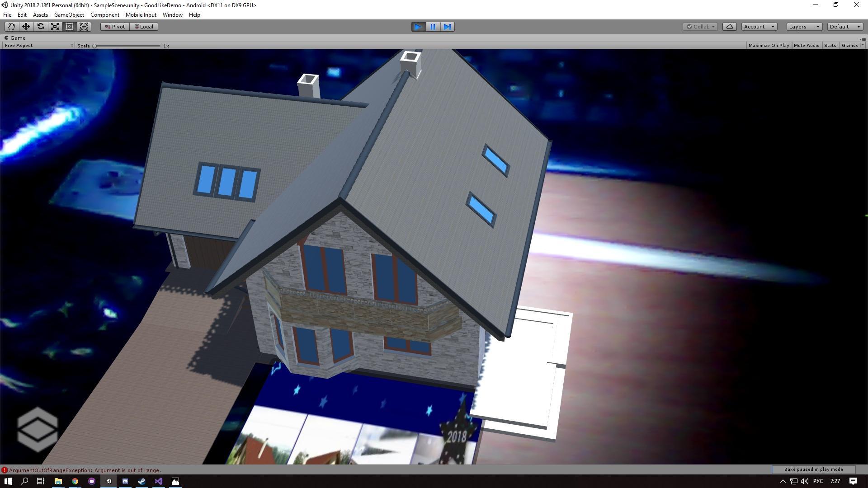Image resolution: width=868 pixels, height=488 pixels.
Task: Click the Bake paused in play mode status
Action: tap(813, 469)
